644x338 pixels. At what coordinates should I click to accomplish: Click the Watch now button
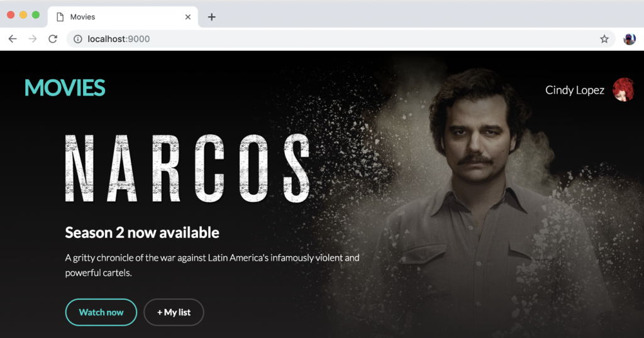point(101,312)
